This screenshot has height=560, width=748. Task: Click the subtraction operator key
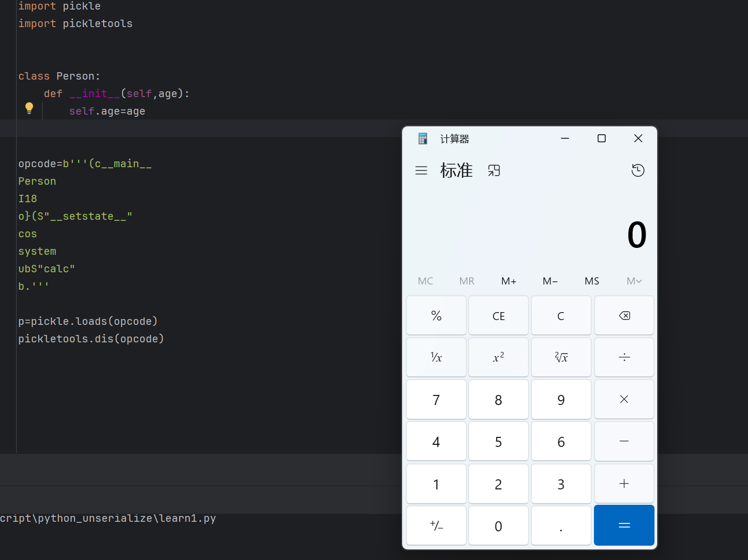[x=624, y=441]
